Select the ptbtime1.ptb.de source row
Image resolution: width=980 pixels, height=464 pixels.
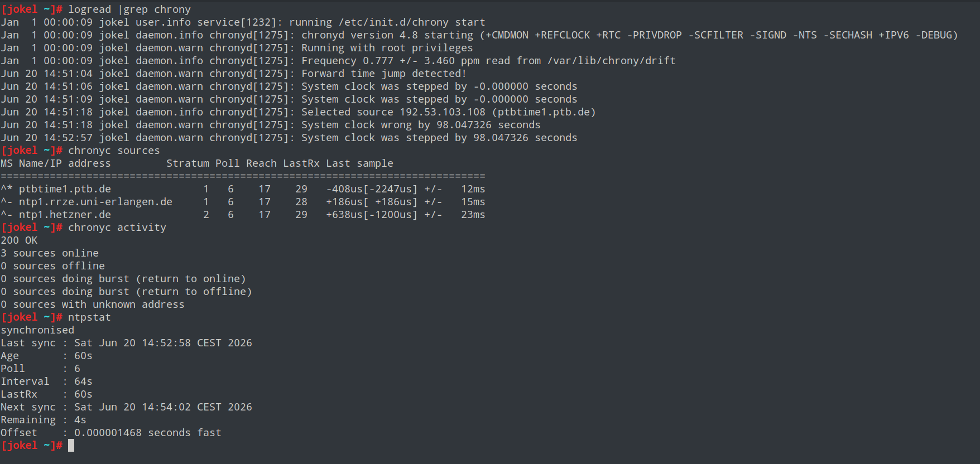pos(243,189)
